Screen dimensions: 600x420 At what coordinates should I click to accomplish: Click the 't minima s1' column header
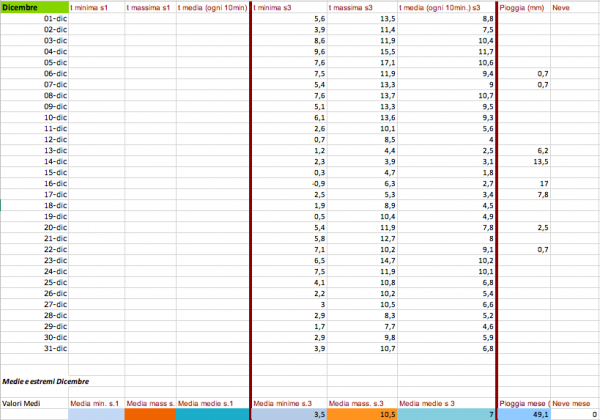[x=96, y=7]
